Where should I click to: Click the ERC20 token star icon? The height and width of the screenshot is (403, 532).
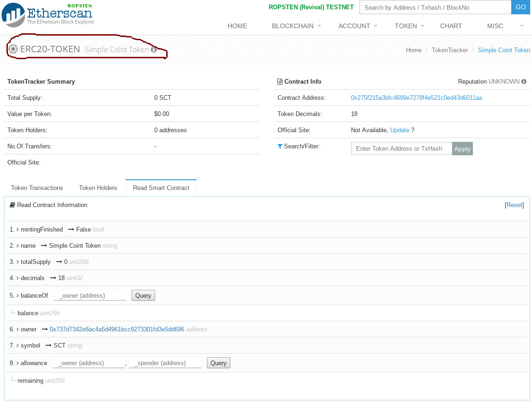coord(13,49)
